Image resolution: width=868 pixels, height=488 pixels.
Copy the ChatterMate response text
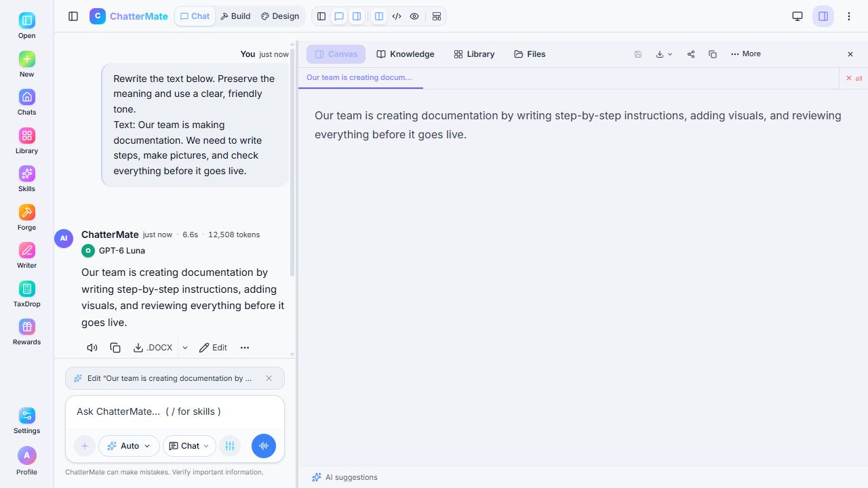115,348
